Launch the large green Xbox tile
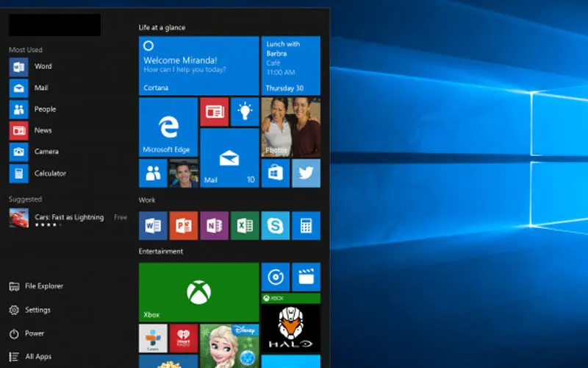588x368 pixels. pyautogui.click(x=198, y=292)
